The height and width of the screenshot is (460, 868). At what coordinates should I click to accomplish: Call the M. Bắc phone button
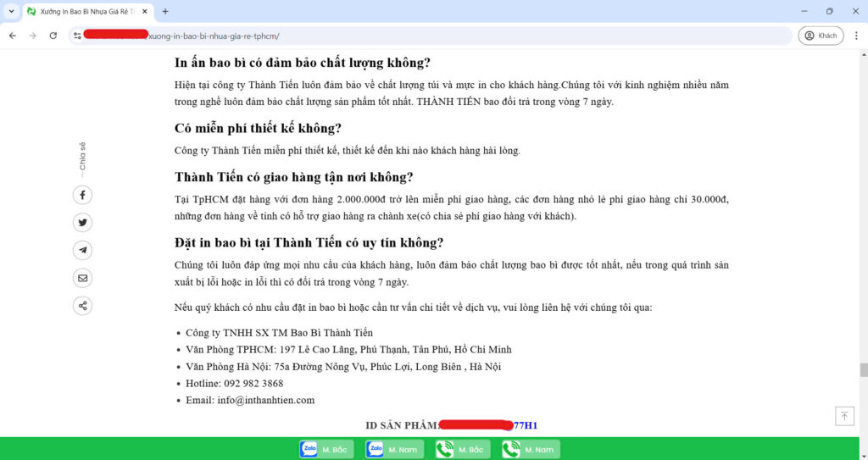463,449
